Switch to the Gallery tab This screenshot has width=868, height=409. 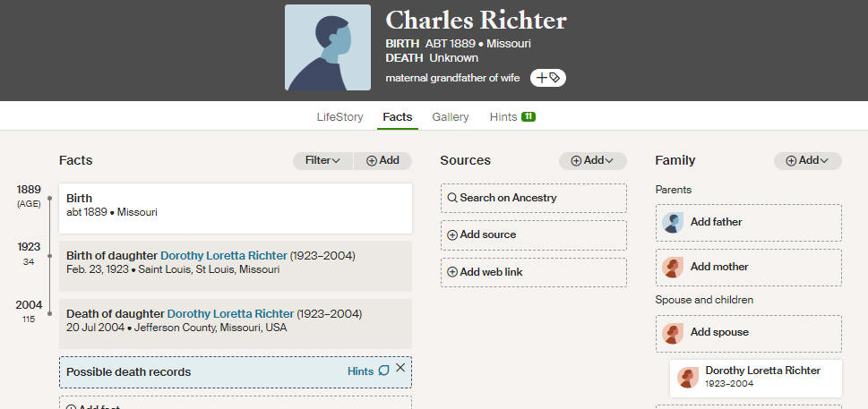[451, 117]
